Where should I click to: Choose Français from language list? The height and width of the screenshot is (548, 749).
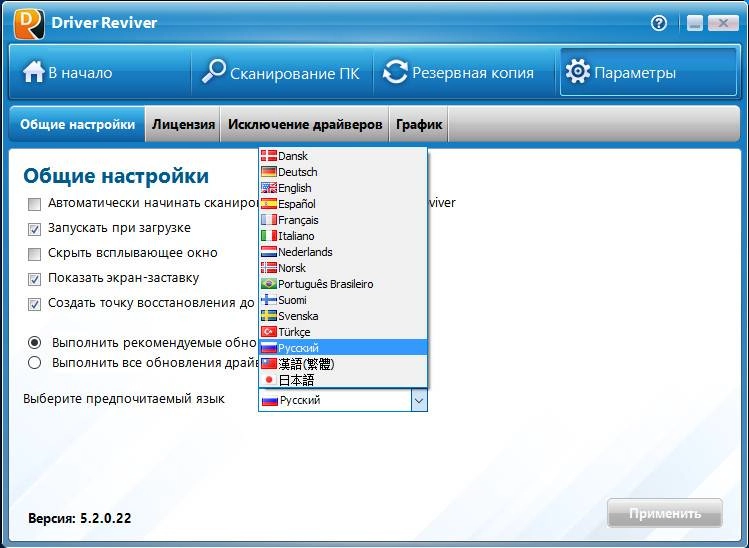(343, 220)
